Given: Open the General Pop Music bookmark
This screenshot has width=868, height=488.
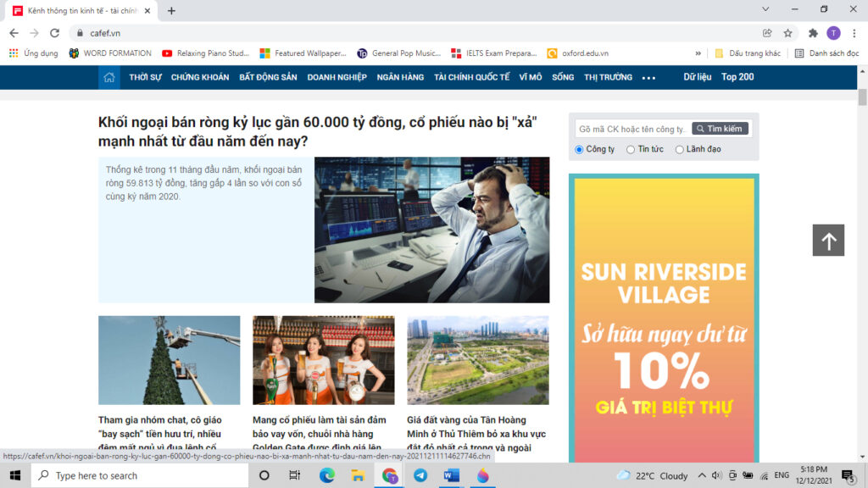Looking at the screenshot, I should pyautogui.click(x=399, y=53).
